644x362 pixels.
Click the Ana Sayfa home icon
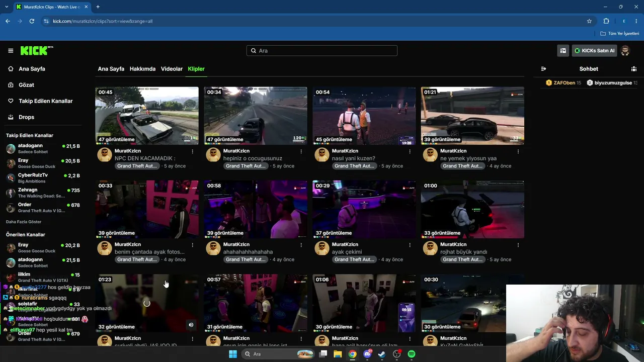pyautogui.click(x=11, y=69)
